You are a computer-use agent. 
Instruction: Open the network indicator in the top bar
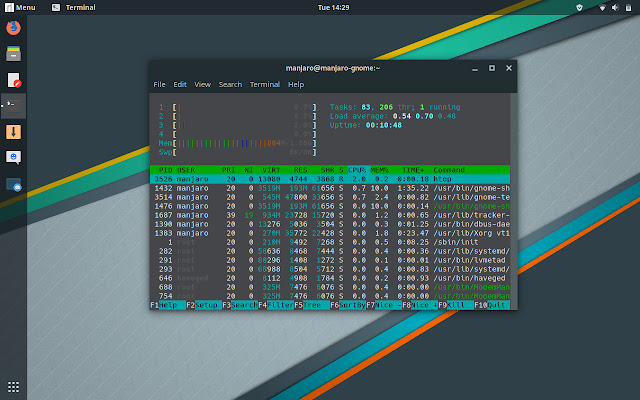point(602,7)
